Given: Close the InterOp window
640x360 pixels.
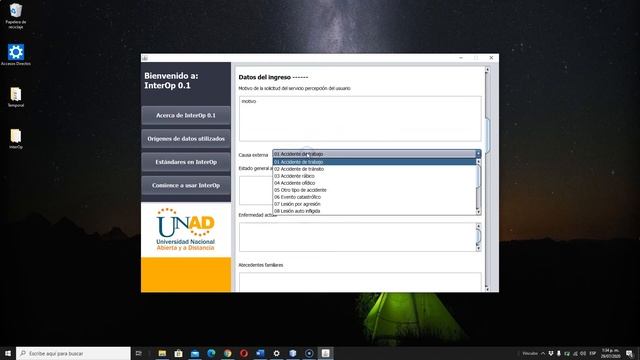Looking at the screenshot, I should 491,58.
